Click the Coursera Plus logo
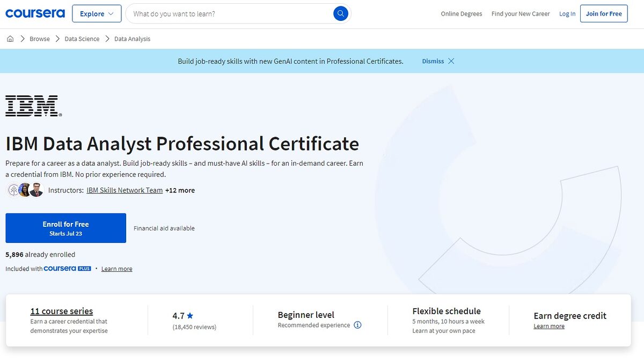Screen dimensions: 644x364 68,269
